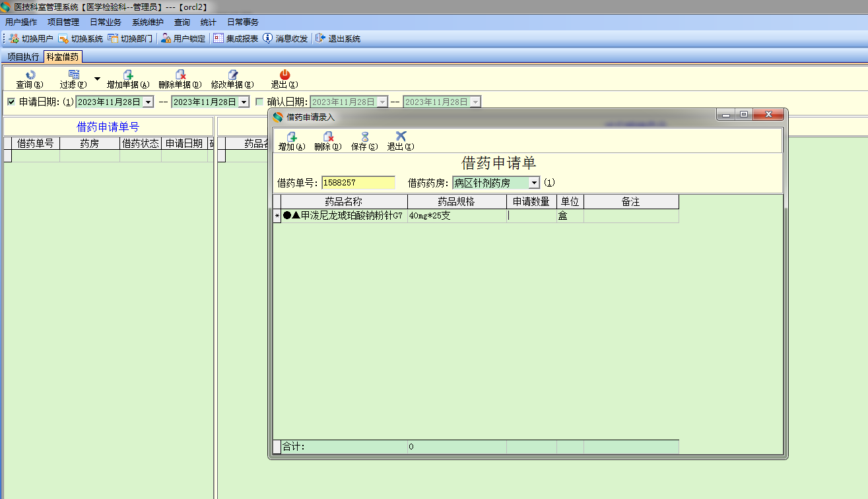The image size is (868, 499).
Task: Click 增加(A) in the 借药申请录入 dialog
Action: pos(292,141)
